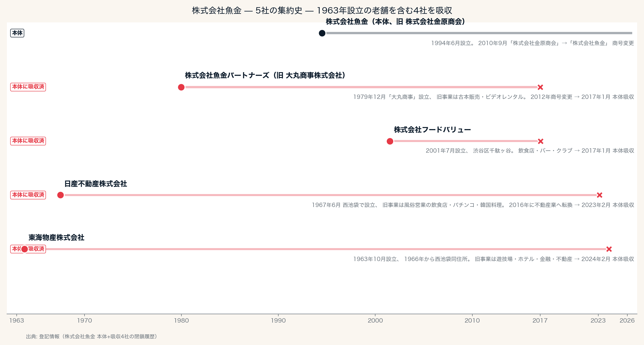Click the chart title 株式会社魚金 — 5社の集約史
The width and height of the screenshot is (644, 345).
click(322, 10)
